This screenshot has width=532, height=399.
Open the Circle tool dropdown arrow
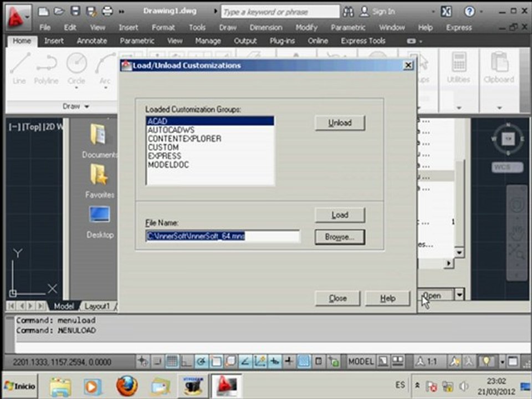(76, 88)
